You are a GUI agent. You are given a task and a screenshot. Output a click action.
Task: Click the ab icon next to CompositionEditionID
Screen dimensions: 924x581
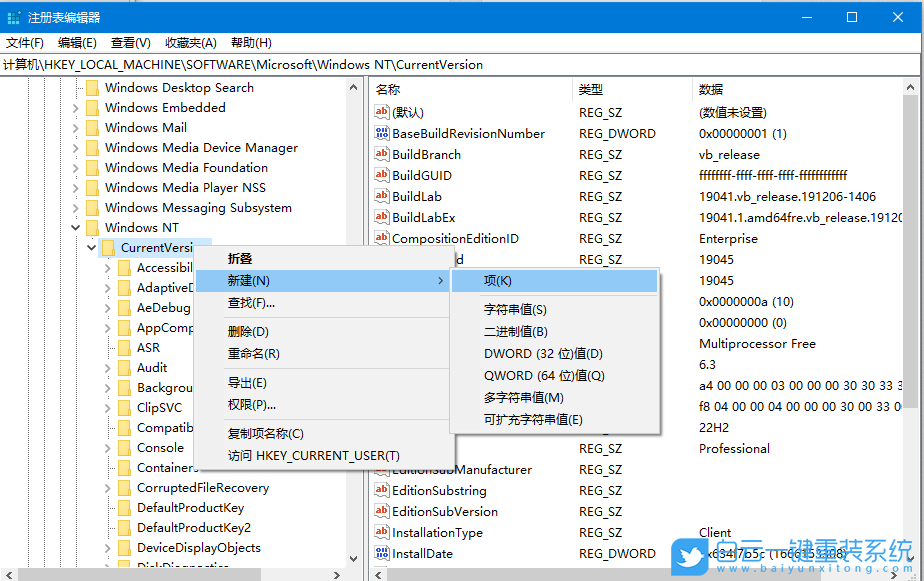(383, 238)
